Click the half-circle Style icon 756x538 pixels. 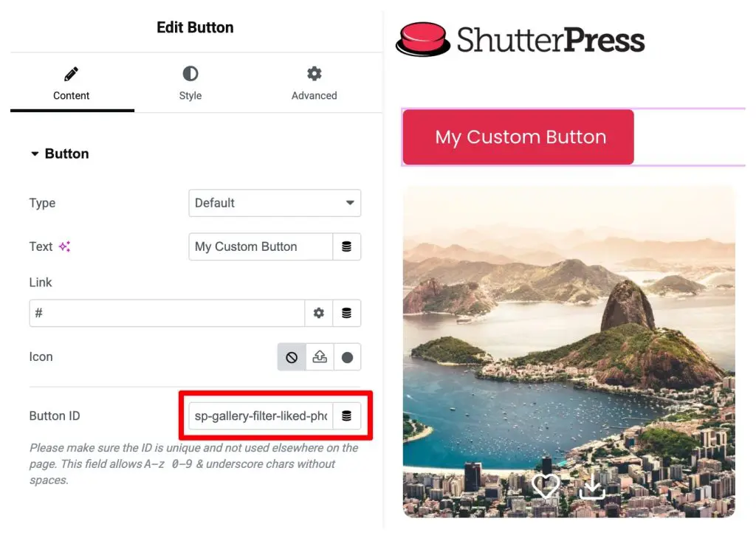190,74
